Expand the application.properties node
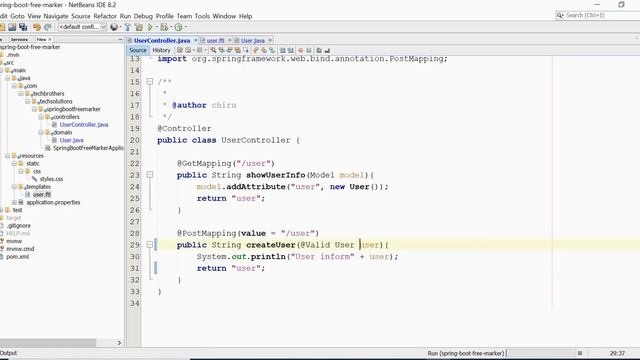This screenshot has height=360, width=640. click(14, 202)
